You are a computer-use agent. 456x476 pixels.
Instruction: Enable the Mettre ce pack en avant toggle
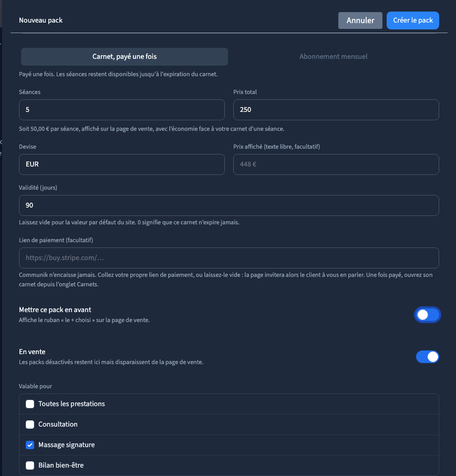click(x=428, y=315)
